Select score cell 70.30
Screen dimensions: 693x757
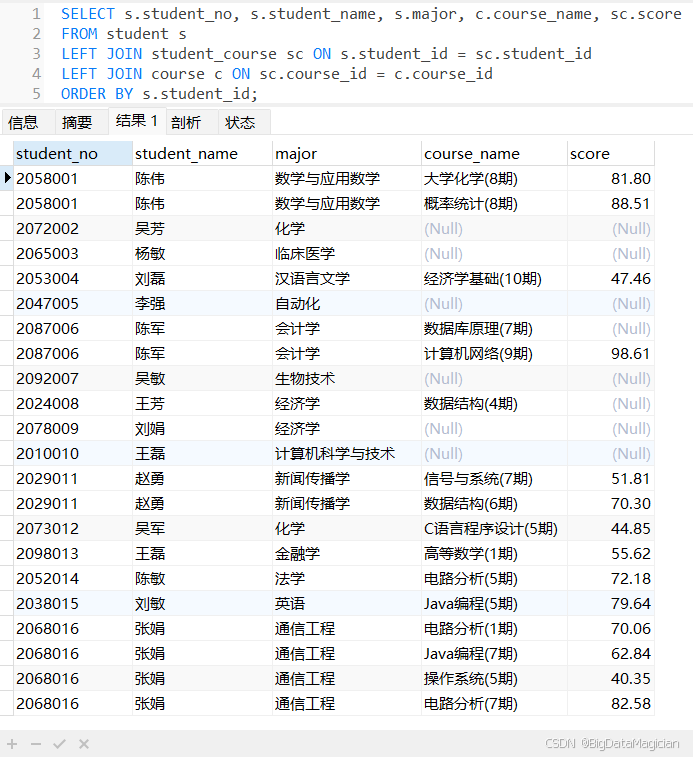click(610, 504)
